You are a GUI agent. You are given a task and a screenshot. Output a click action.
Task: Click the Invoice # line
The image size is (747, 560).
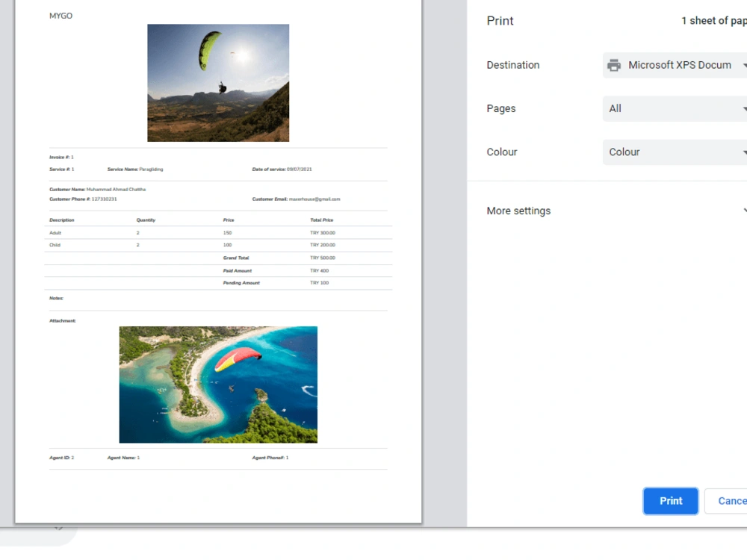pos(61,157)
